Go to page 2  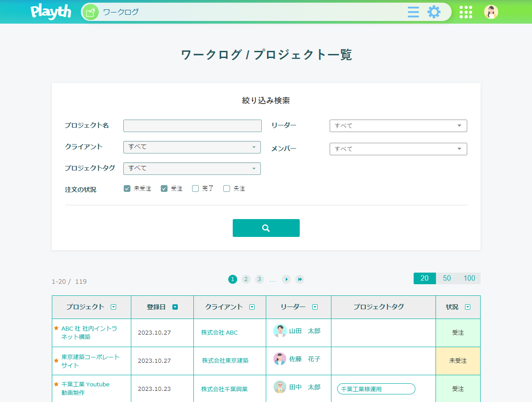click(x=246, y=279)
